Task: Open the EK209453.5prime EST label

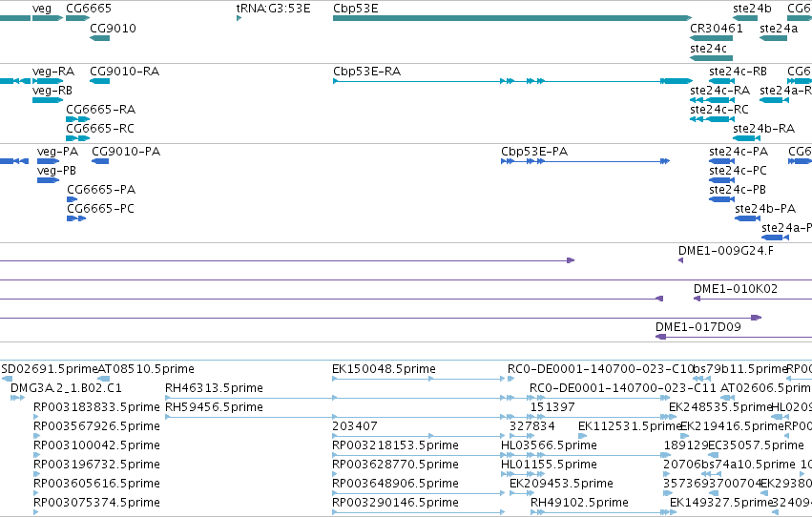Action: tap(561, 484)
